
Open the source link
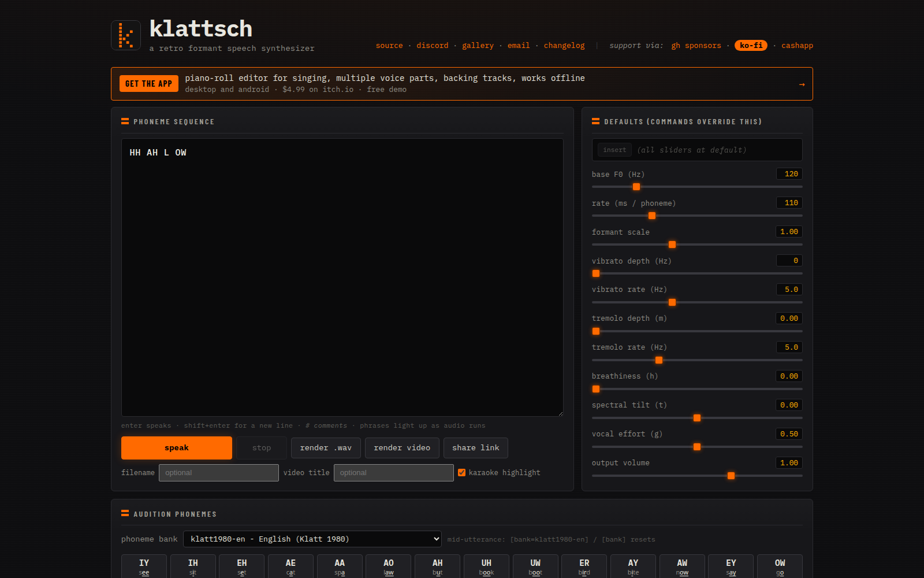coord(389,46)
